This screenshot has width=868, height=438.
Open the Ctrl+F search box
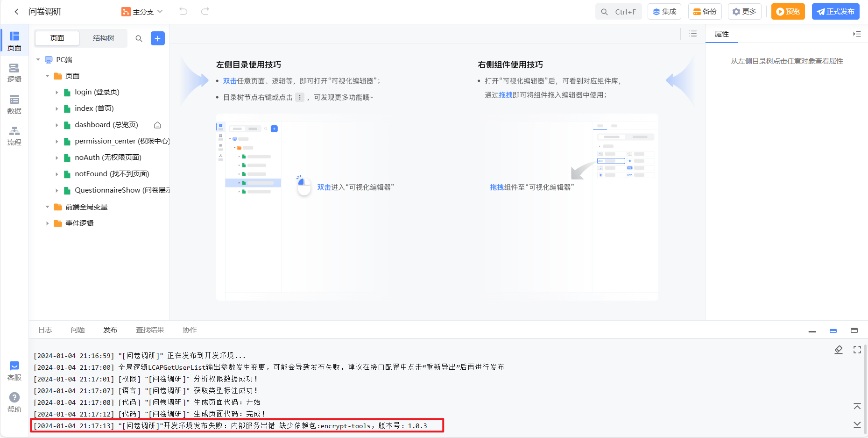point(618,12)
